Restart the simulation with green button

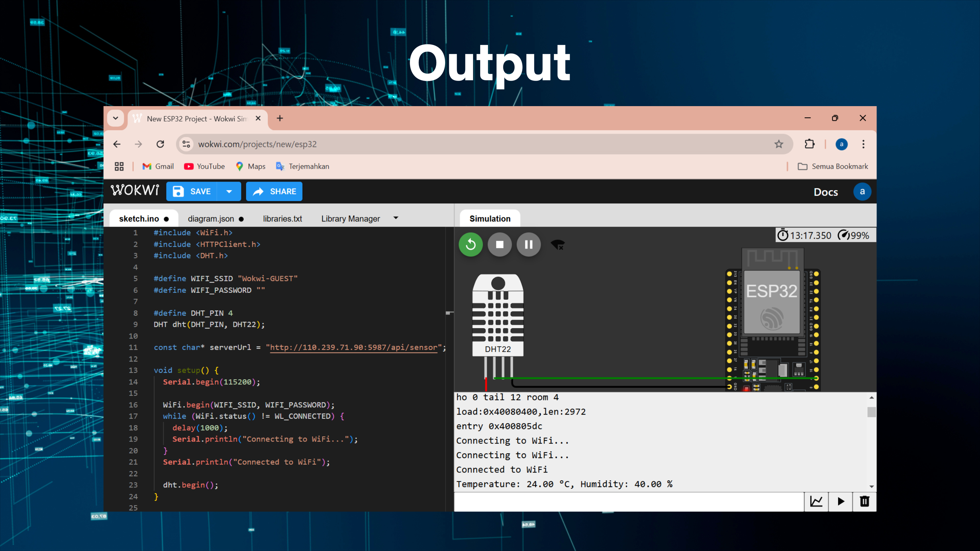click(x=471, y=245)
